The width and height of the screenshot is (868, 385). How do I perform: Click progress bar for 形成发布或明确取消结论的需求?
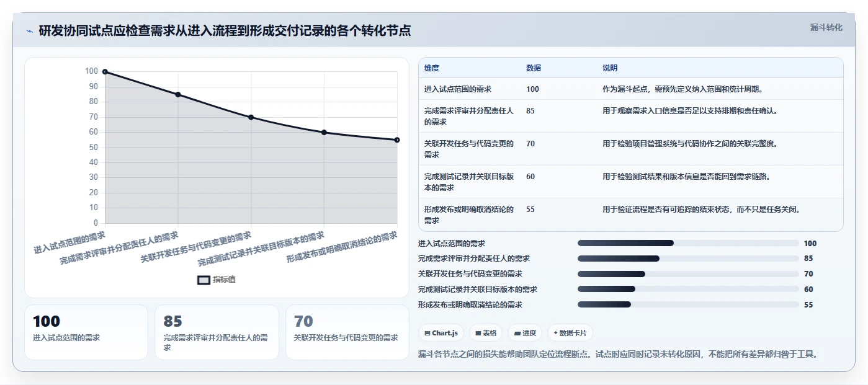point(688,305)
